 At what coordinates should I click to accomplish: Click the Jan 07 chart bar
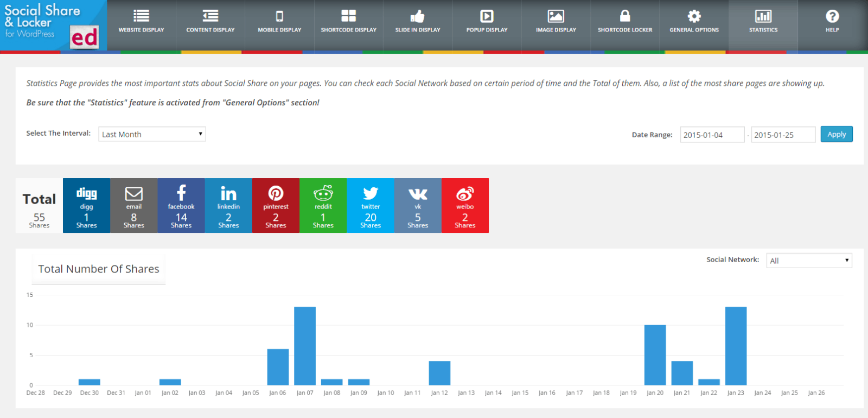click(305, 346)
